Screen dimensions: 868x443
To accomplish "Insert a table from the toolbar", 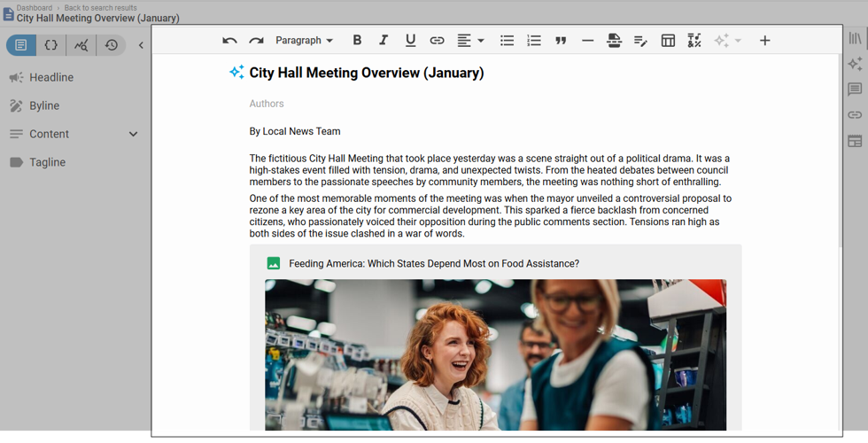I will coord(668,41).
